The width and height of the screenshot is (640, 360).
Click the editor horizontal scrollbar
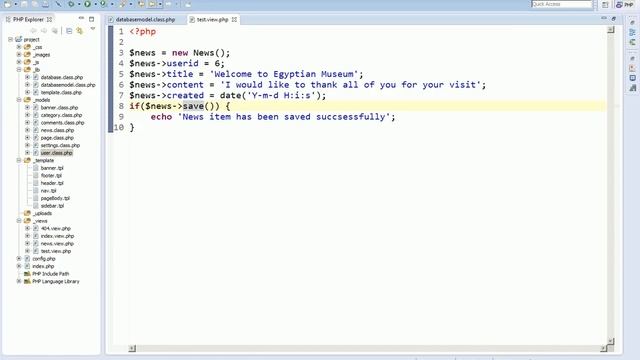coord(367,348)
